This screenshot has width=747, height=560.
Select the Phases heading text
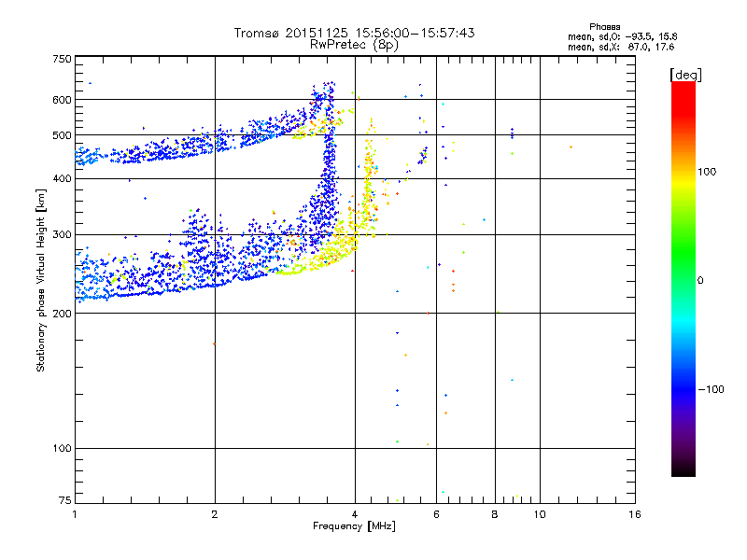click(x=604, y=27)
